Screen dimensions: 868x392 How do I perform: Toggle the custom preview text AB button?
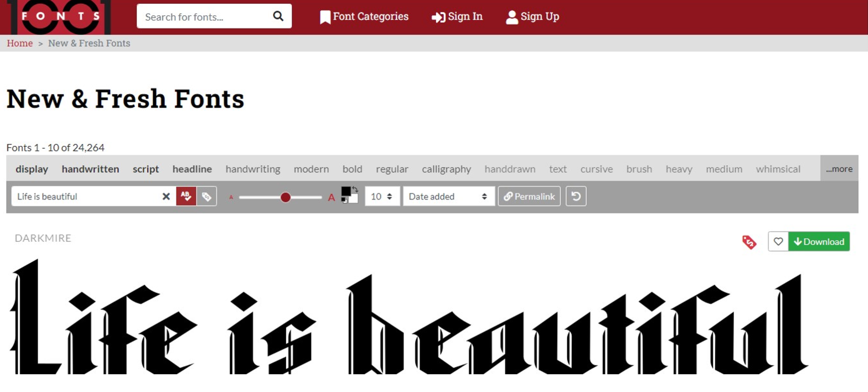186,196
